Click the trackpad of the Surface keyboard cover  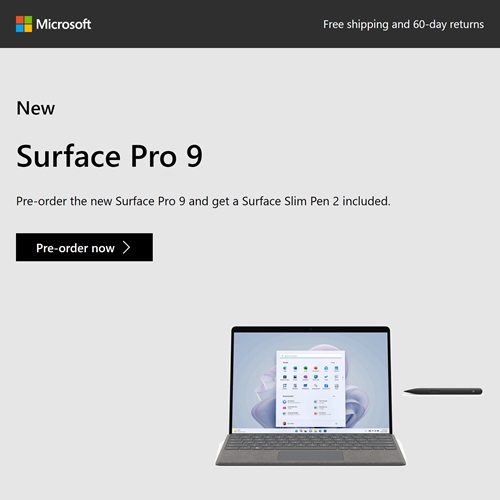coord(310,456)
